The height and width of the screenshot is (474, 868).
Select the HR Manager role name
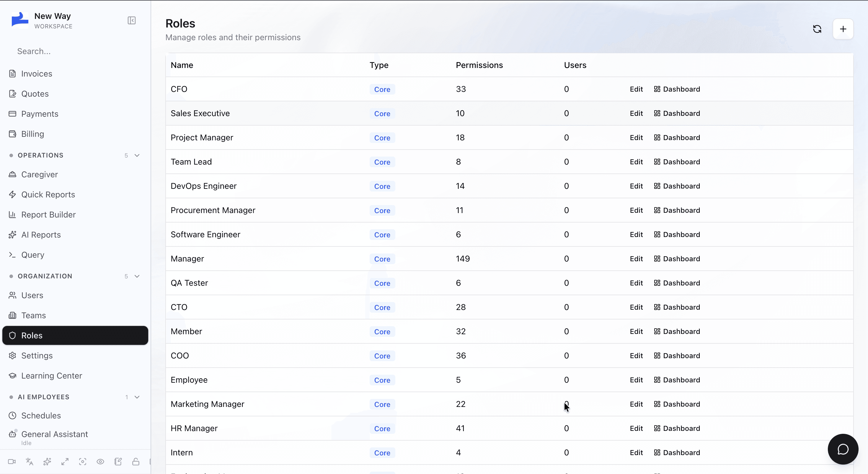(x=194, y=428)
